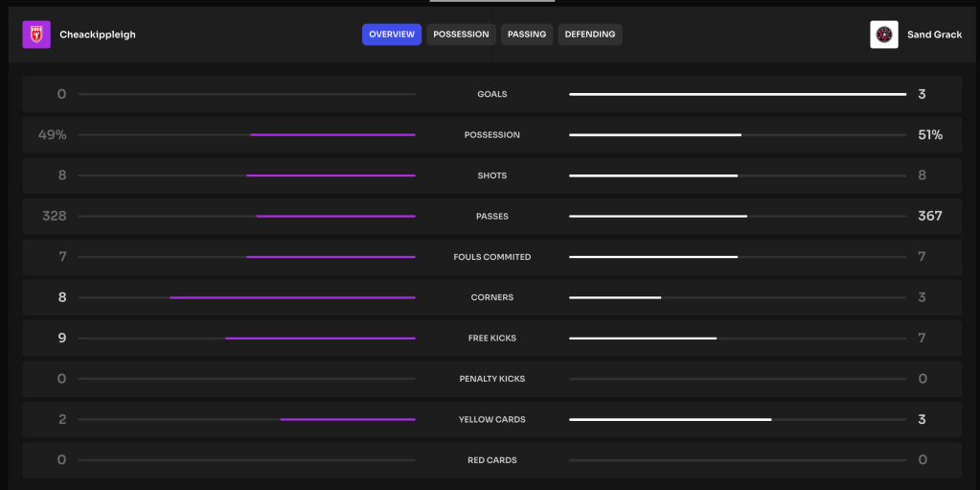Image resolution: width=980 pixels, height=490 pixels.
Task: Select the Overview tab
Action: click(392, 35)
